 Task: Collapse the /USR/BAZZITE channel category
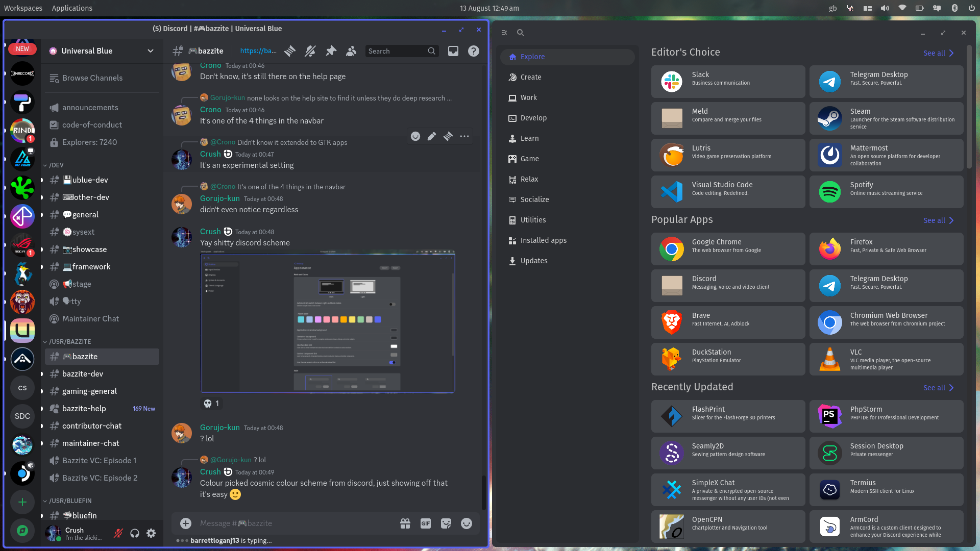(70, 341)
